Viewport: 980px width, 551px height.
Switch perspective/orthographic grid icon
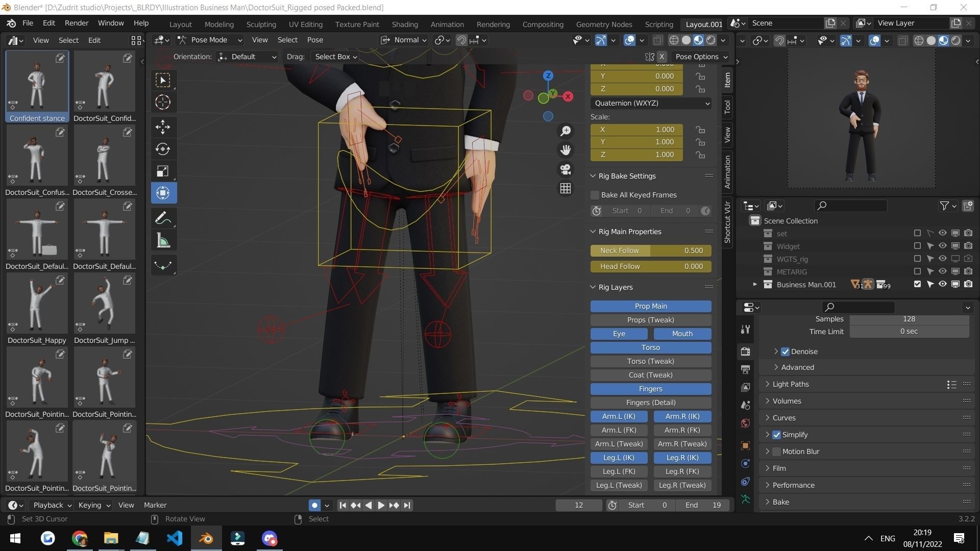tap(566, 188)
